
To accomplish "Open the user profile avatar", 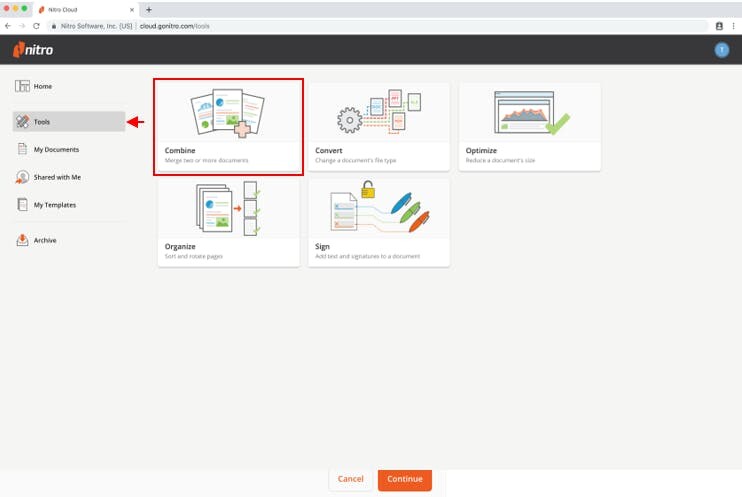I will click(722, 50).
